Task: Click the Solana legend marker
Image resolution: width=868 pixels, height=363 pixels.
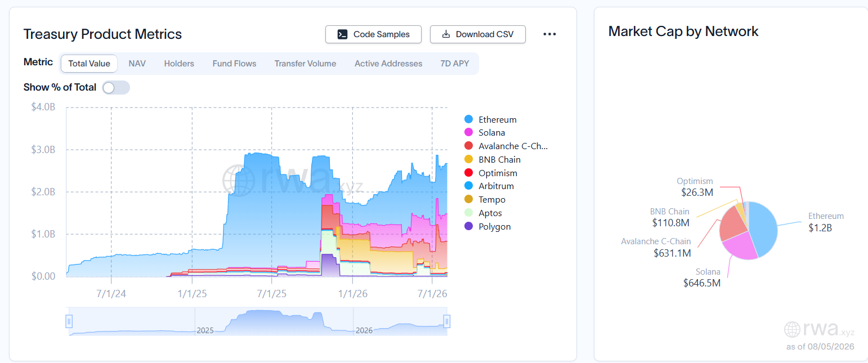Action: tap(468, 133)
